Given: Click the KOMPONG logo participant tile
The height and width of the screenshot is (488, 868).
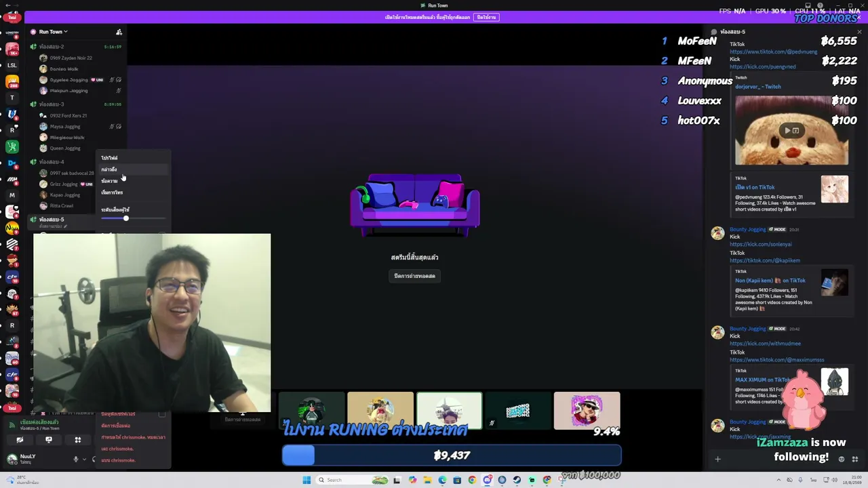Looking at the screenshot, I should (x=518, y=411).
